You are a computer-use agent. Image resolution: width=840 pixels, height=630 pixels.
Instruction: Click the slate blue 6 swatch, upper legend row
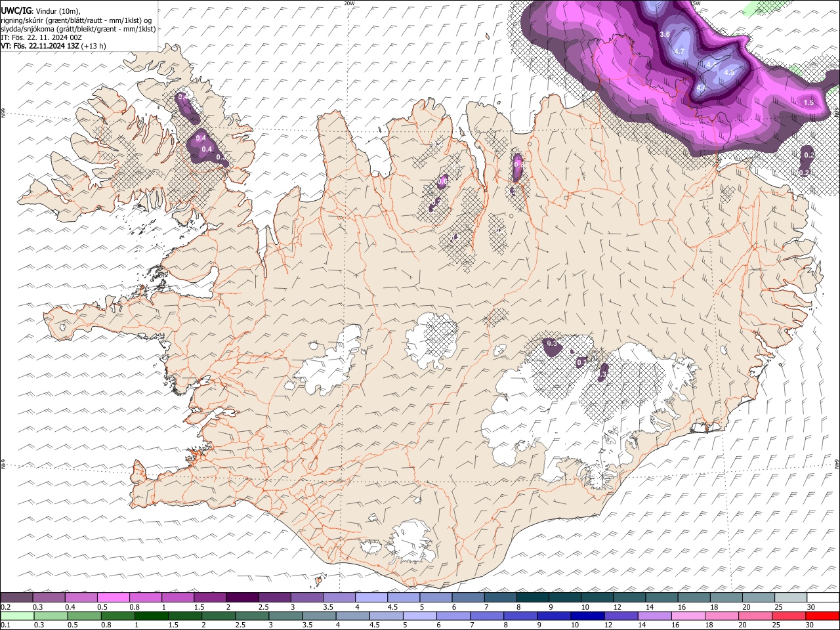pos(468,597)
